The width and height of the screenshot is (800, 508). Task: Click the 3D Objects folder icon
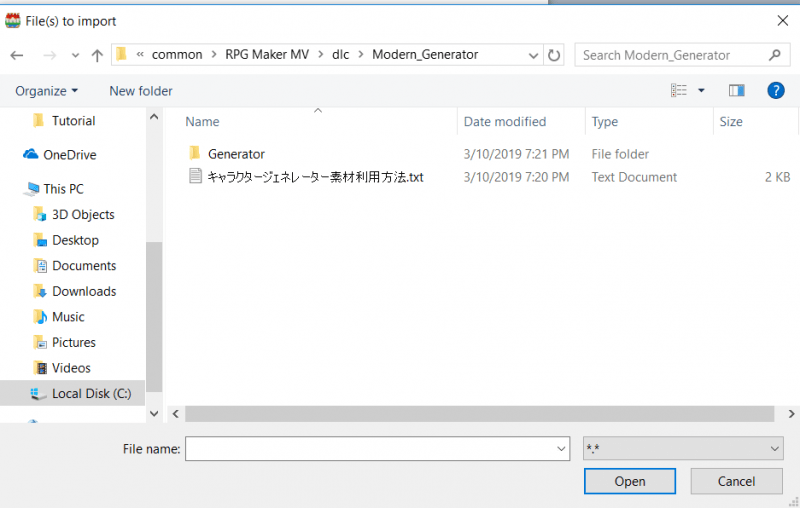tap(40, 214)
